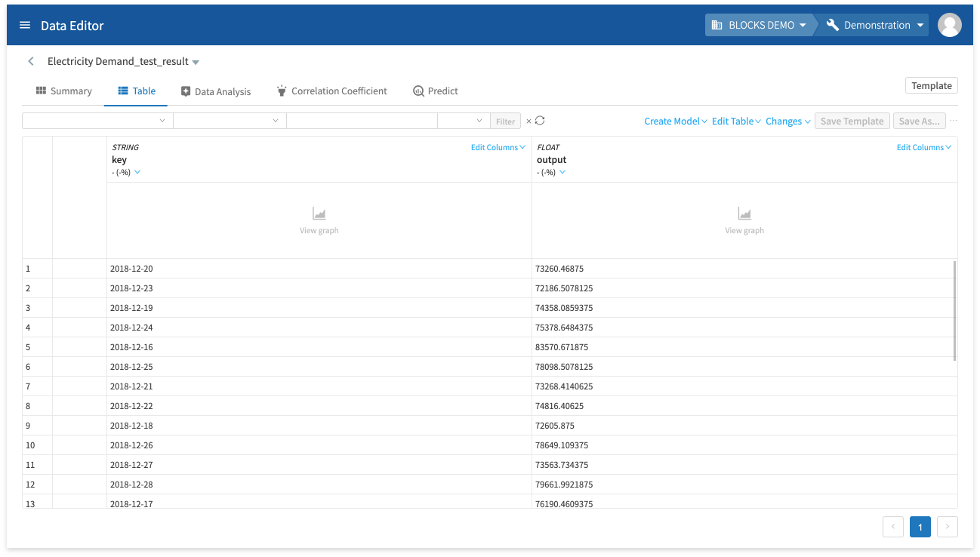
Task: Select cell 2018-12-27 in key column
Action: click(x=319, y=465)
